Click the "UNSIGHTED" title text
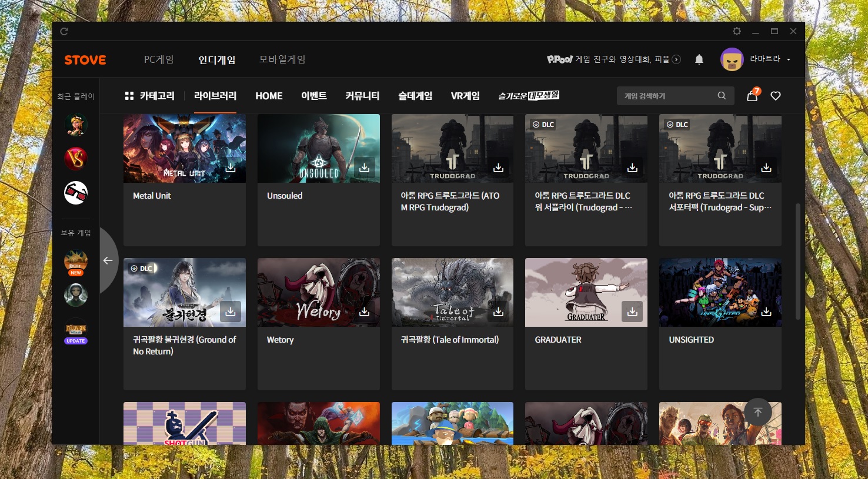The height and width of the screenshot is (479, 868). click(692, 340)
